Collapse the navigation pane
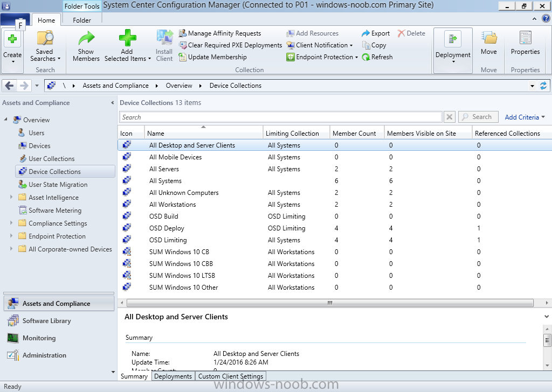Viewport: 552px width, 392px height. [112, 103]
